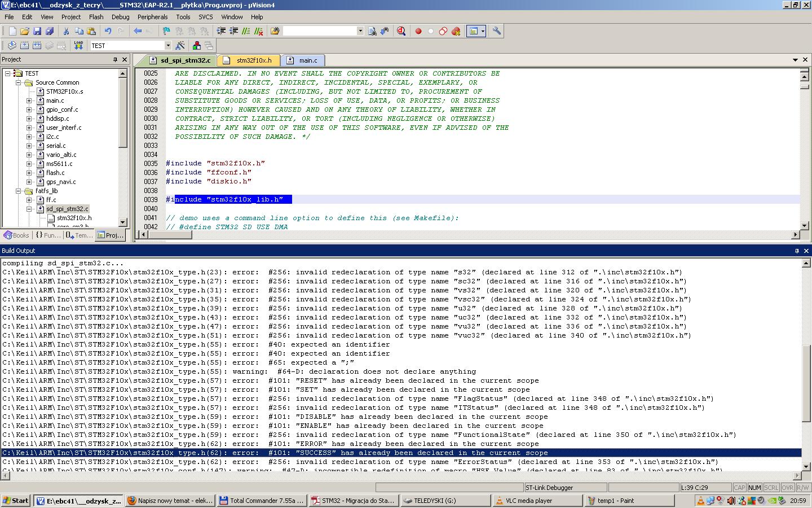This screenshot has width=812, height=508.
Task: Collapse the sd_spi_stm32.c tree node
Action: 29,209
